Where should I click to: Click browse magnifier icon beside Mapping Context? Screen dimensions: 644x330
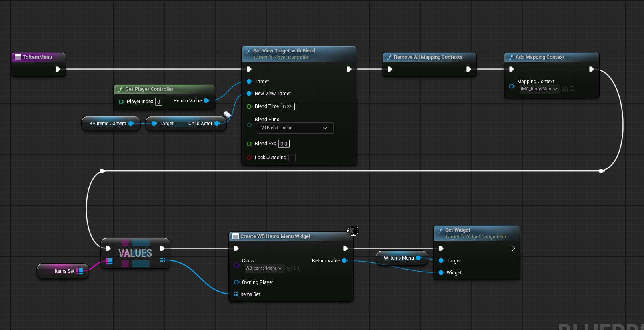(x=572, y=89)
